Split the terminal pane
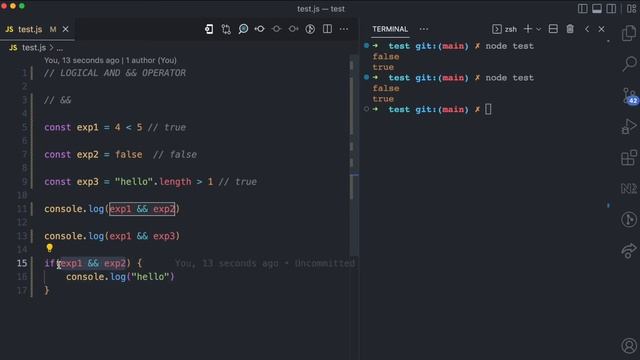Image resolution: width=640 pixels, height=360 pixels. (553, 29)
